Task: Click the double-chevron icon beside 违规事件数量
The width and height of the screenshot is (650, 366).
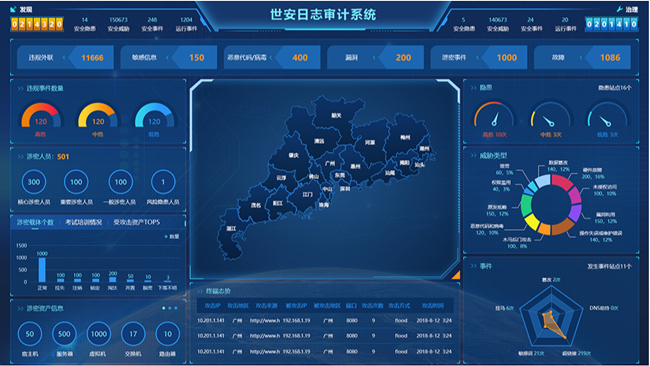Action: coord(20,88)
